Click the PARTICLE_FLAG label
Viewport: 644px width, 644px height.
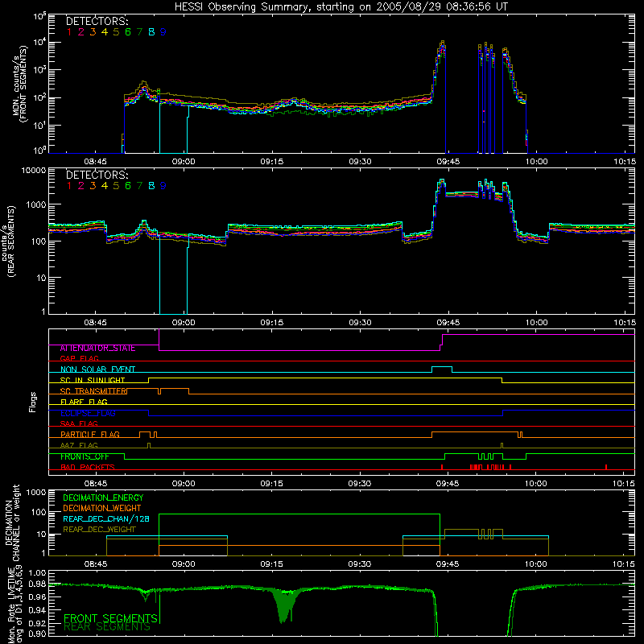[90, 434]
